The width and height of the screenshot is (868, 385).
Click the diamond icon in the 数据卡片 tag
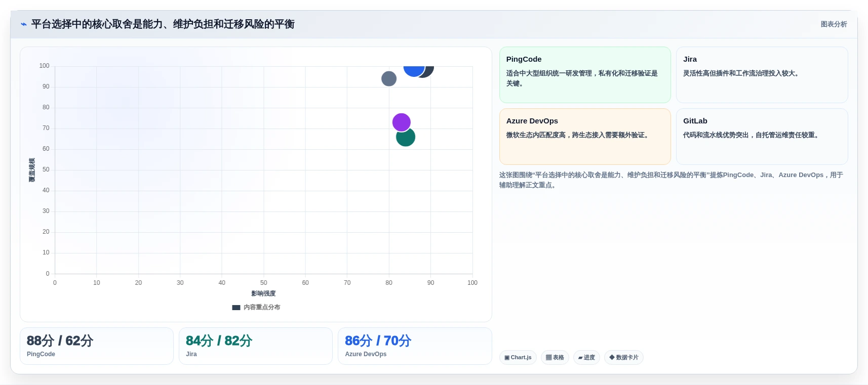[612, 357]
